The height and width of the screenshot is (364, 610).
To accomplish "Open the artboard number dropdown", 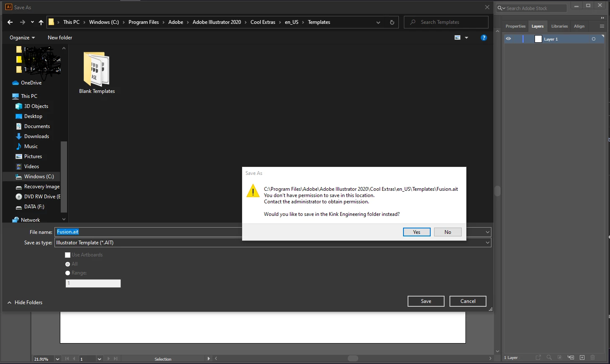I will pyautogui.click(x=99, y=359).
